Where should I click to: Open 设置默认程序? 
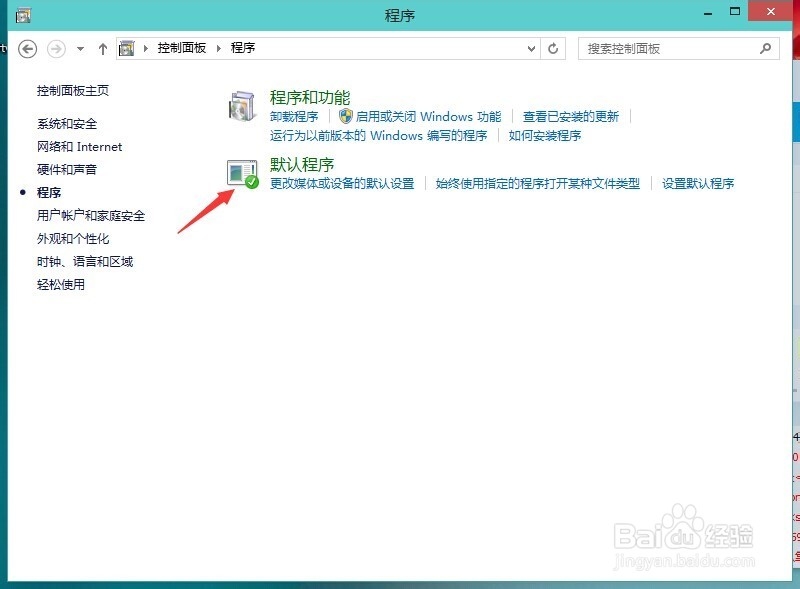697,183
